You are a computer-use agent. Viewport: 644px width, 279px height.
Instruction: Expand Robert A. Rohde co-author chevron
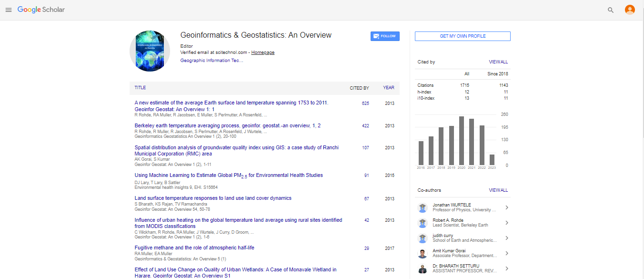pyautogui.click(x=507, y=223)
